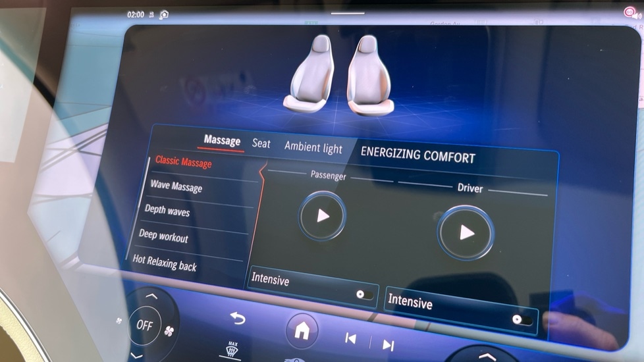Open the Seat tab
644x362 pixels.
261,143
